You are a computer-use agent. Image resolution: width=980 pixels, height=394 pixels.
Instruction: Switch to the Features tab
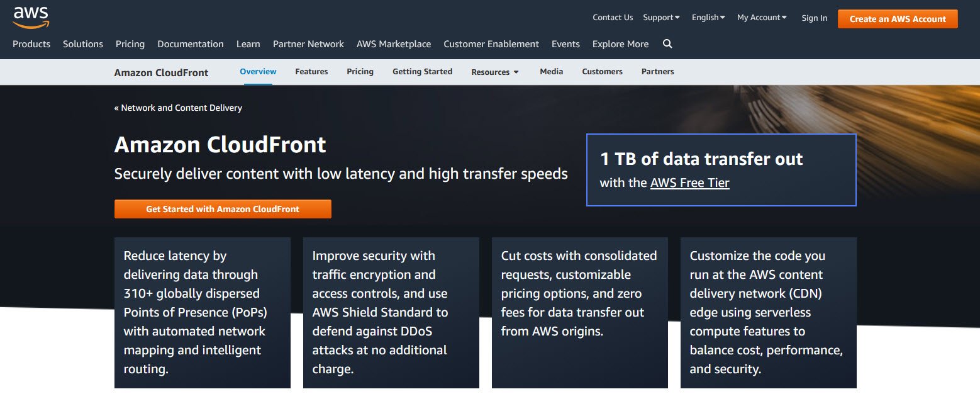pos(311,72)
